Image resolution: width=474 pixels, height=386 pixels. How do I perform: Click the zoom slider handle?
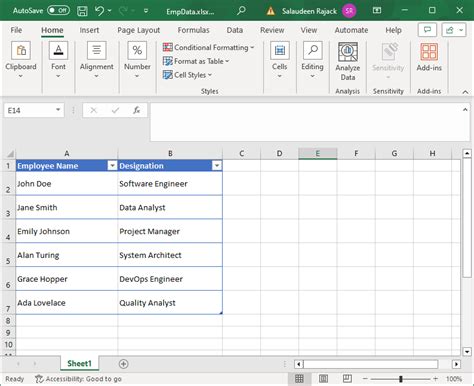(x=401, y=379)
